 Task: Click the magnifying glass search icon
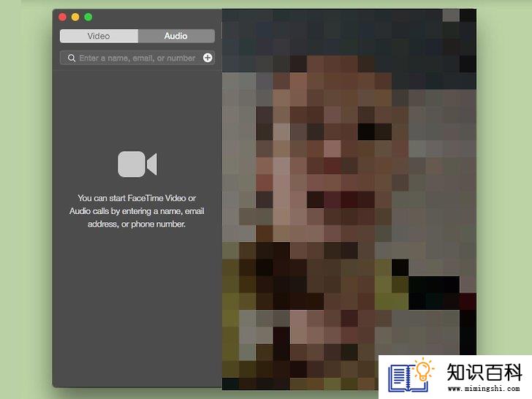tap(72, 58)
